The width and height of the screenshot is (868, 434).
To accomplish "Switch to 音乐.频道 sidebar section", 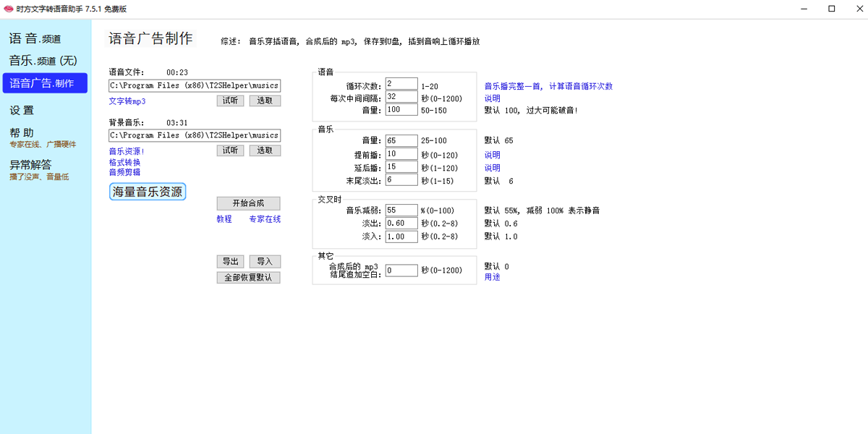I will pos(43,61).
